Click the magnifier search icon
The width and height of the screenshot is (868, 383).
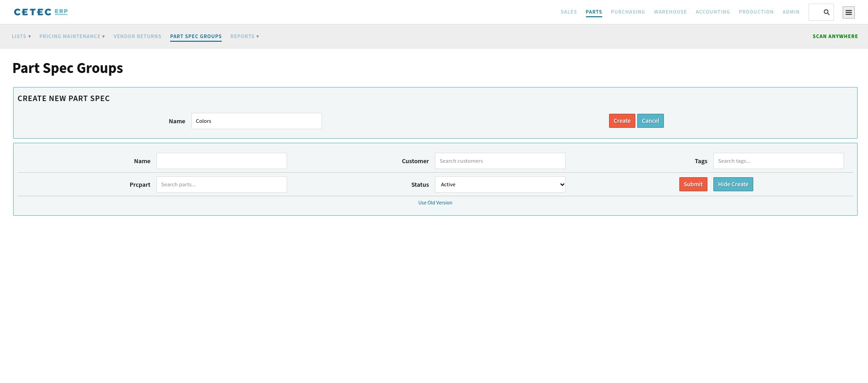point(826,12)
